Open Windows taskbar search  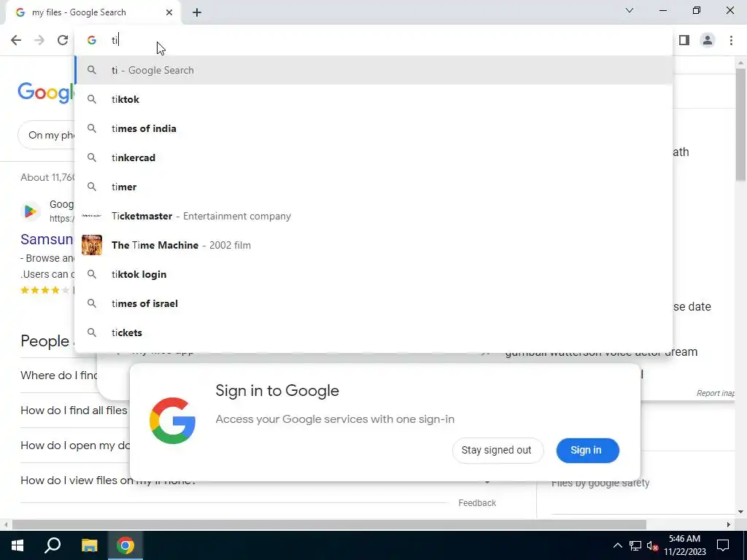click(53, 545)
